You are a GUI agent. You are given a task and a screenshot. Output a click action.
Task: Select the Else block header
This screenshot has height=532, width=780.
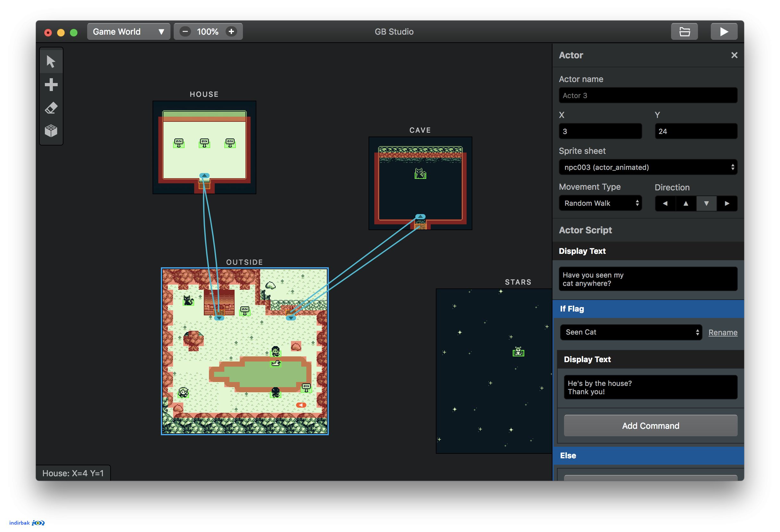point(648,455)
